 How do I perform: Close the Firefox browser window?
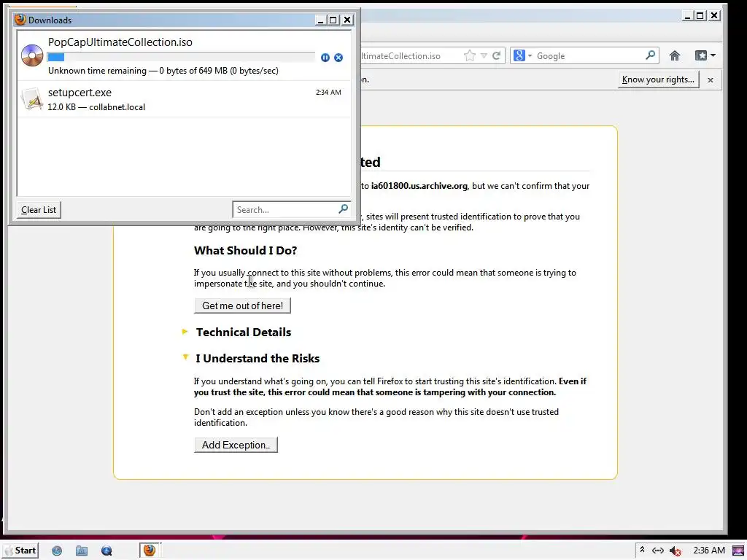(714, 16)
